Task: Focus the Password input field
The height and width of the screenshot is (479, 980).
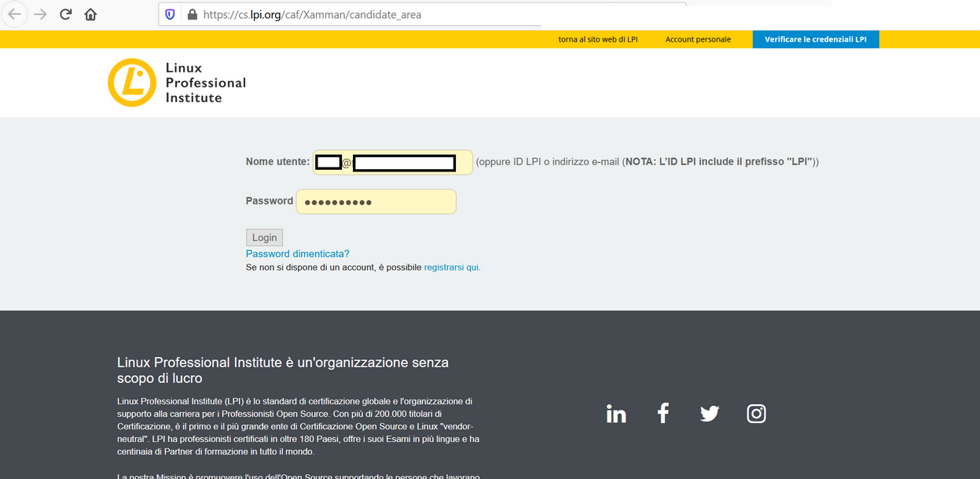Action: (376, 201)
